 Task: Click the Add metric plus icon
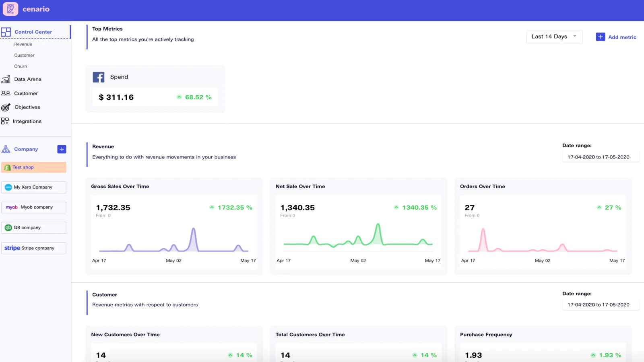[600, 37]
